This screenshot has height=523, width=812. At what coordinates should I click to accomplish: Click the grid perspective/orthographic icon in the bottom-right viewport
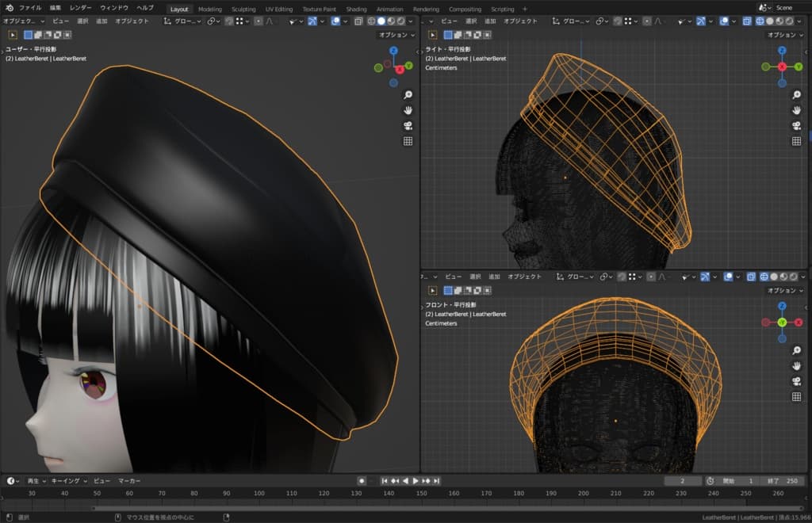click(796, 397)
